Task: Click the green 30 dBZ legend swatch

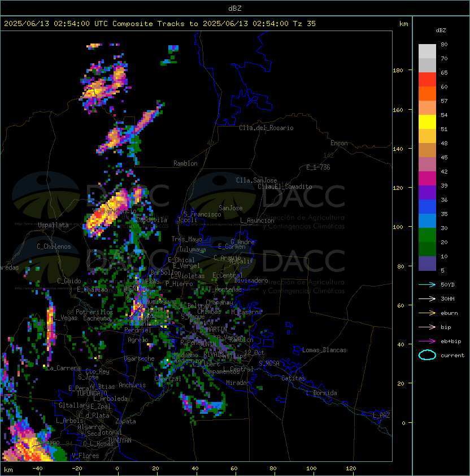Action: coord(427,235)
